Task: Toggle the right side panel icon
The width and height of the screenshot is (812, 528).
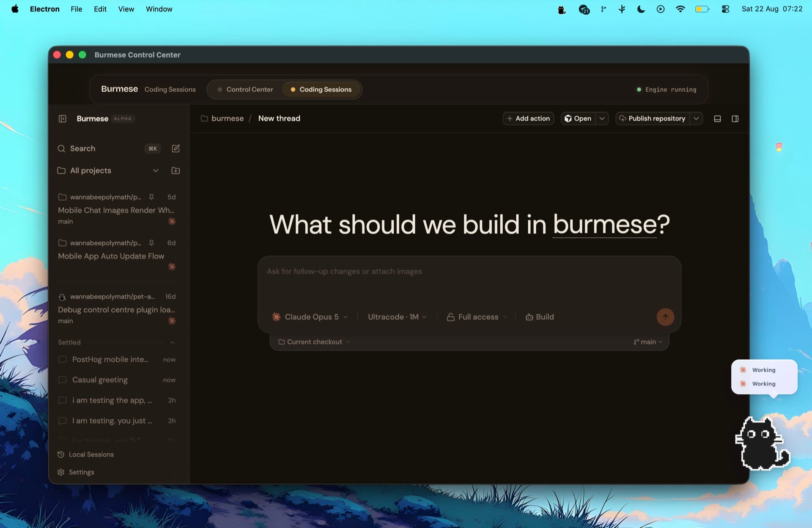Action: pyautogui.click(x=735, y=119)
